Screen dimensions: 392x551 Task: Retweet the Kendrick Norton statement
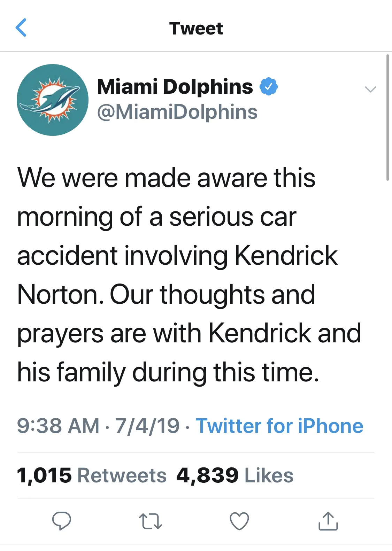click(150, 521)
